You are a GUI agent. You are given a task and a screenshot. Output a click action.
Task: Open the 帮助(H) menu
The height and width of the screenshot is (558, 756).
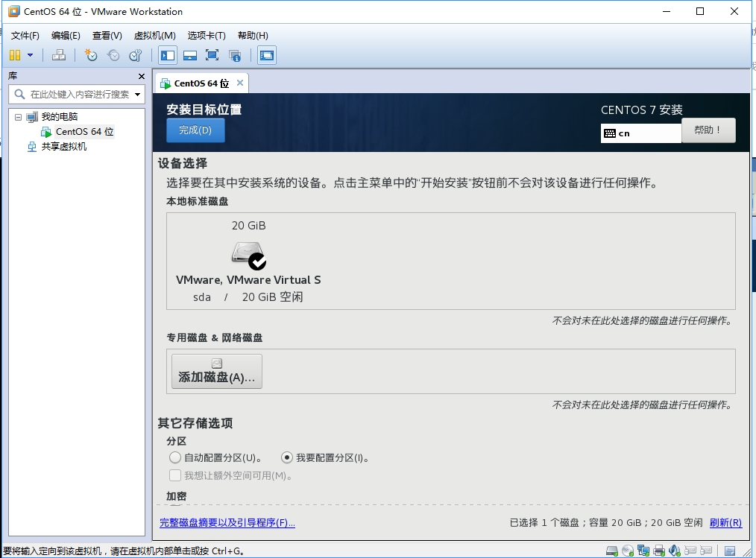pos(253,36)
